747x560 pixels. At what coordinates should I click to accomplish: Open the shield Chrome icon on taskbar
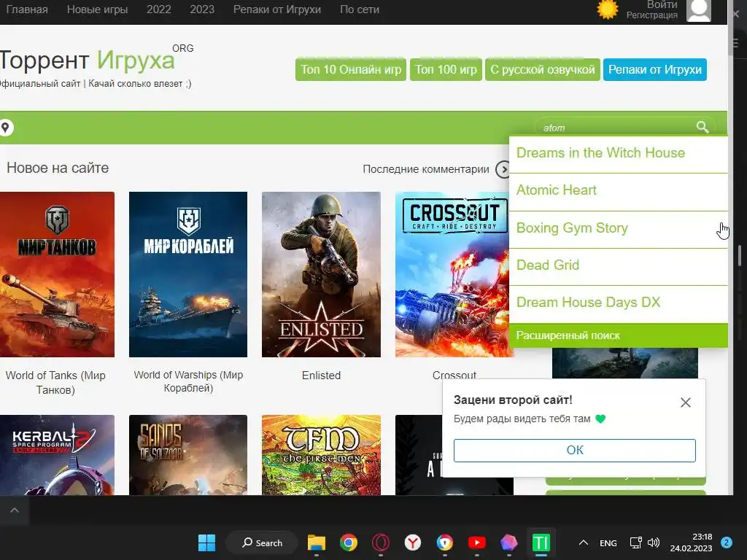point(445,542)
